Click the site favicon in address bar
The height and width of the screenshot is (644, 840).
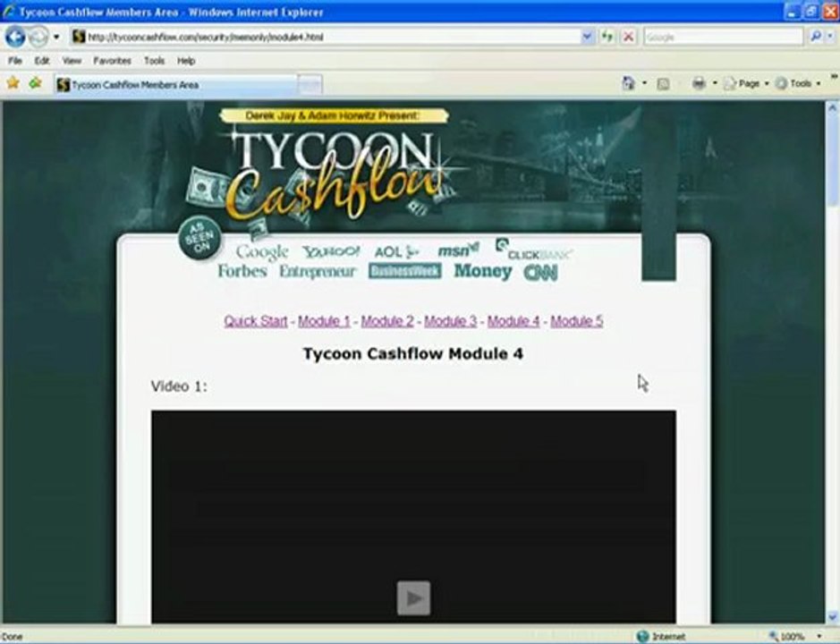pos(79,37)
